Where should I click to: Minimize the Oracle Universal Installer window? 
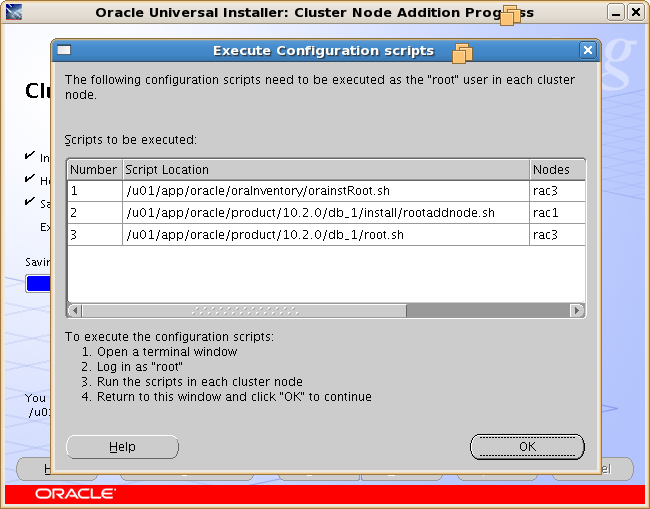616,12
